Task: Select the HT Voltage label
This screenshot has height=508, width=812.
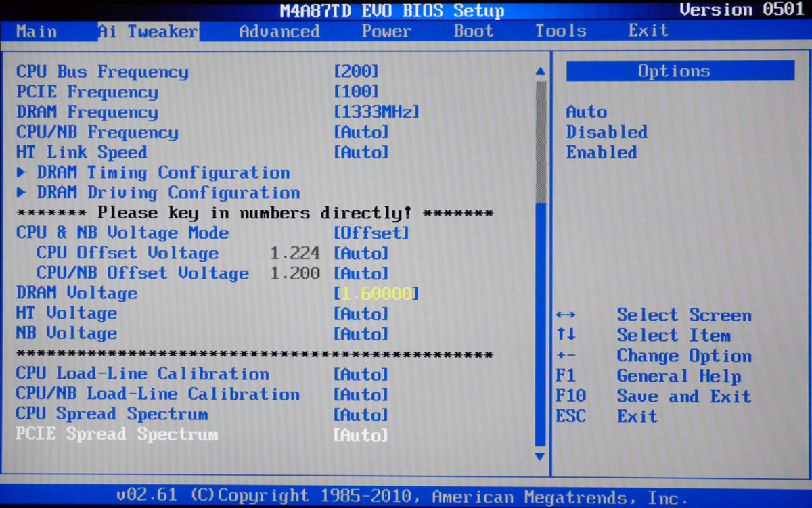Action: (x=67, y=314)
